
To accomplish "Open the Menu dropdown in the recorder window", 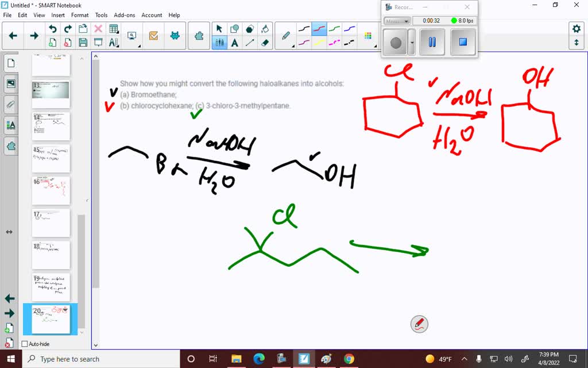I will pos(397,20).
